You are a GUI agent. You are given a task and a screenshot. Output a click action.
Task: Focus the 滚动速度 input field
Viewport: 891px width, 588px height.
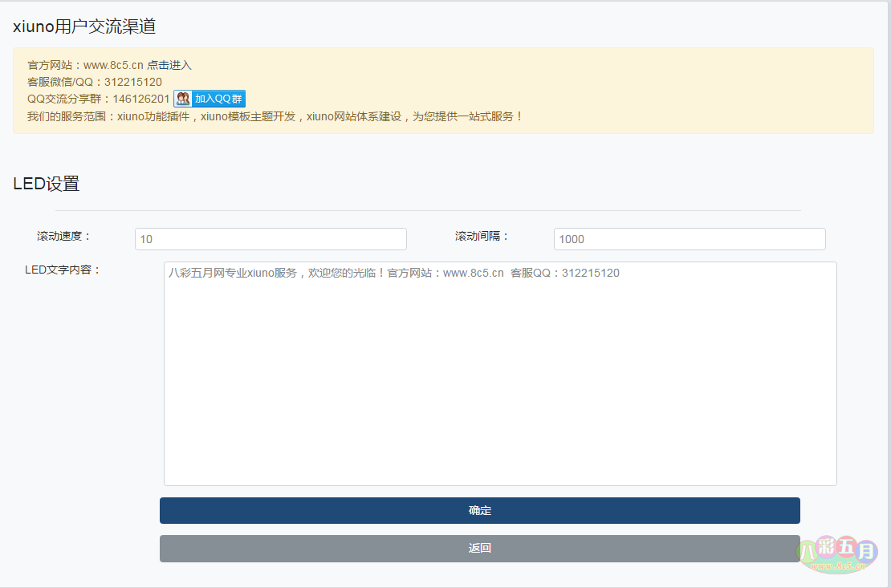(x=271, y=239)
